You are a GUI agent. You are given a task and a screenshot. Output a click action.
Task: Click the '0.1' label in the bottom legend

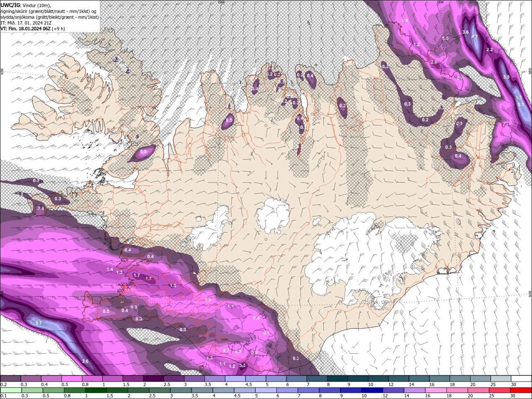click(3, 396)
